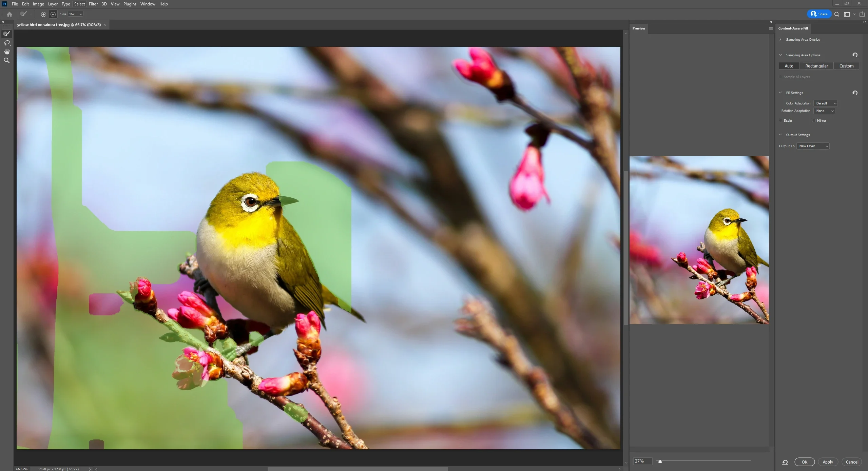Select the Lasso tool
This screenshot has height=471, width=868.
[x=7, y=43]
